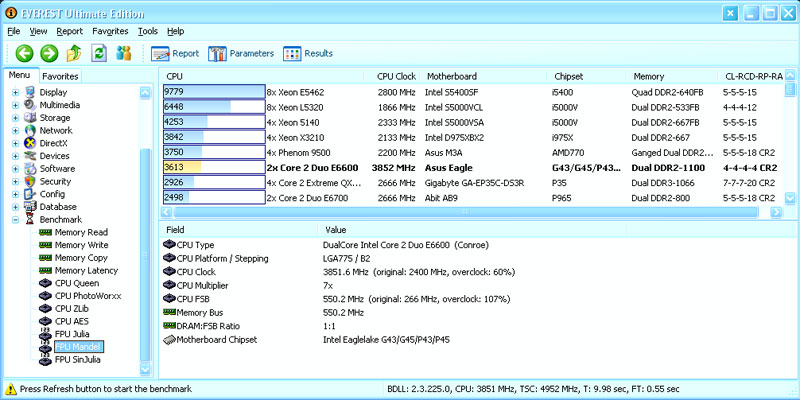Click the CPU Queen chip icon
Image resolution: width=800 pixels, height=400 pixels.
[x=45, y=283]
